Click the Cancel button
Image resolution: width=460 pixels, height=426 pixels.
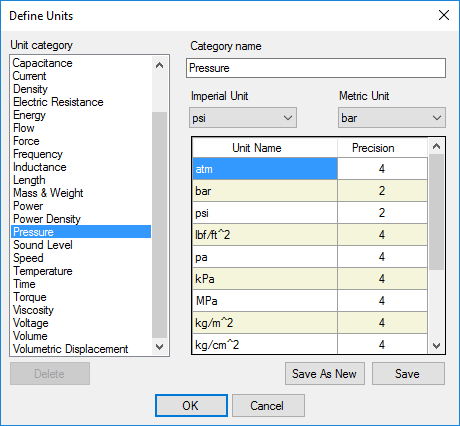point(268,406)
